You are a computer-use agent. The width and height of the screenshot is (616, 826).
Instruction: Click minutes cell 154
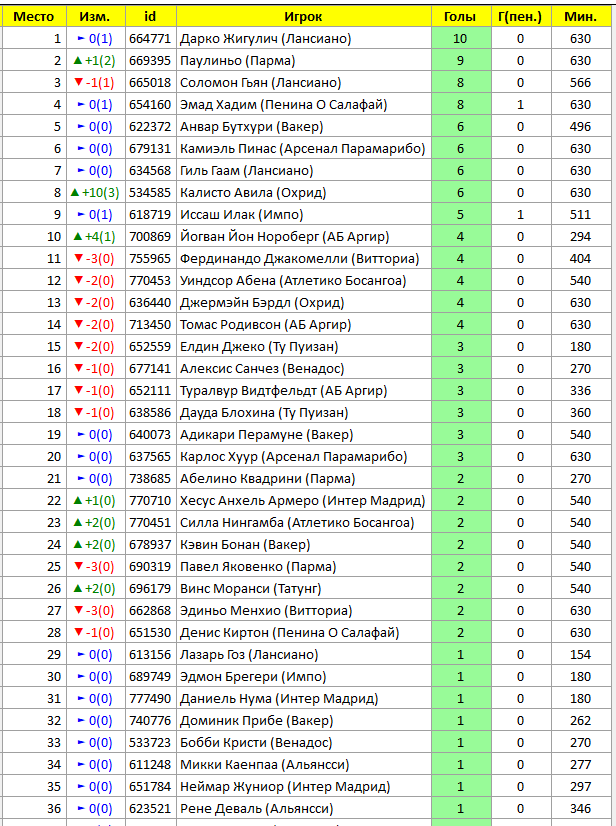(581, 654)
